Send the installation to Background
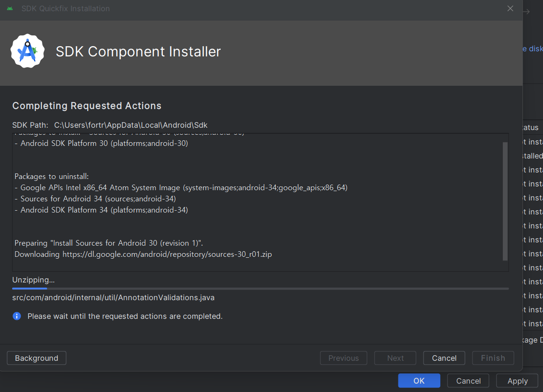 point(36,358)
